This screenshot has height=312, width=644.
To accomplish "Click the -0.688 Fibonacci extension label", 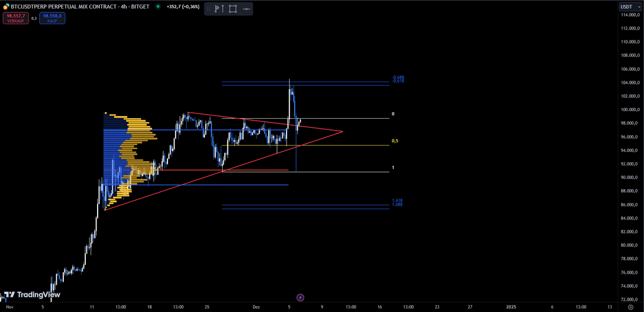I will click(x=398, y=77).
